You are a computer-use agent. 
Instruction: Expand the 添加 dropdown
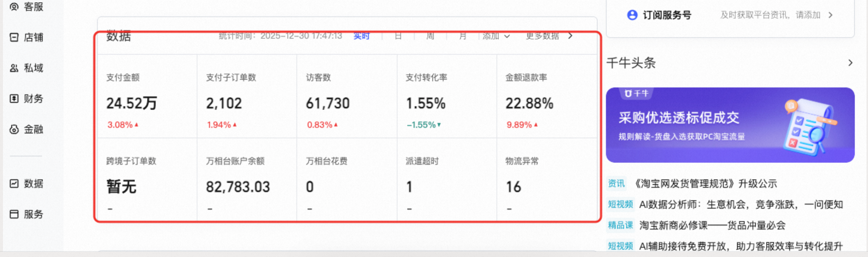pyautogui.click(x=496, y=36)
